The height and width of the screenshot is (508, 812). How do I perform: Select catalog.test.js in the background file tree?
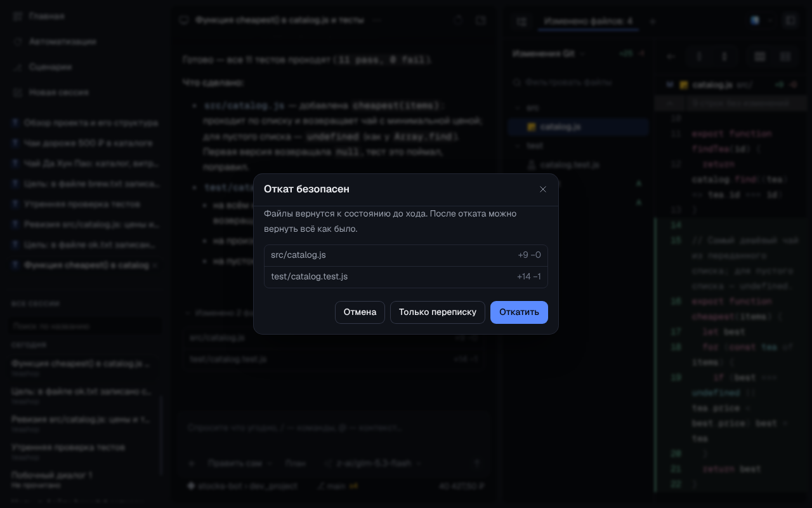(x=578, y=165)
